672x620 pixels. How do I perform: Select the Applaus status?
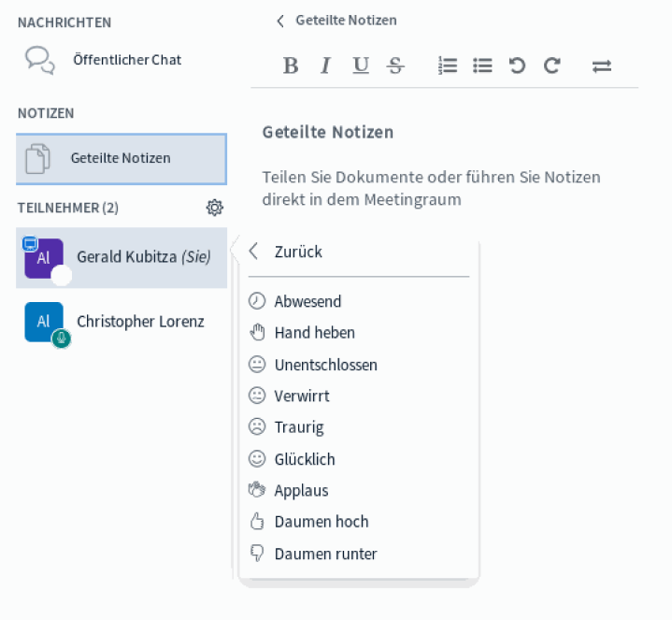[301, 490]
